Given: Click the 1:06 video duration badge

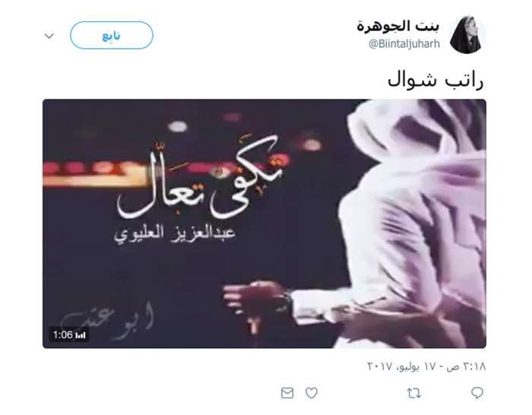Looking at the screenshot, I should (69, 335).
